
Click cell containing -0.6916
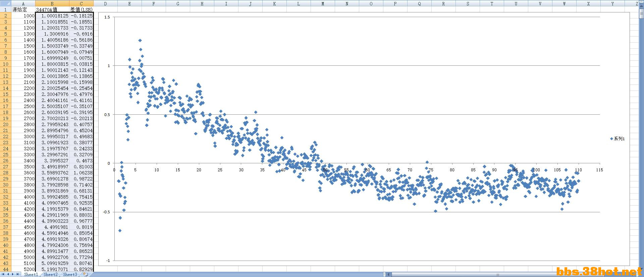[x=81, y=34]
